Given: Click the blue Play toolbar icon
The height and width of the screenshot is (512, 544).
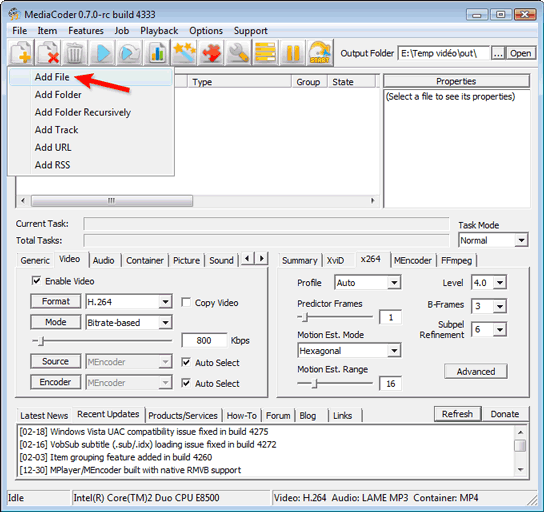Looking at the screenshot, I should (x=103, y=53).
